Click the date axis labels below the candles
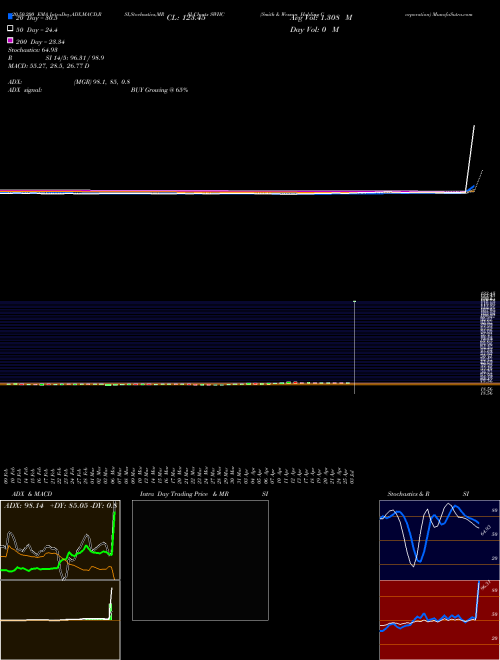500x660 pixels. [x=180, y=476]
